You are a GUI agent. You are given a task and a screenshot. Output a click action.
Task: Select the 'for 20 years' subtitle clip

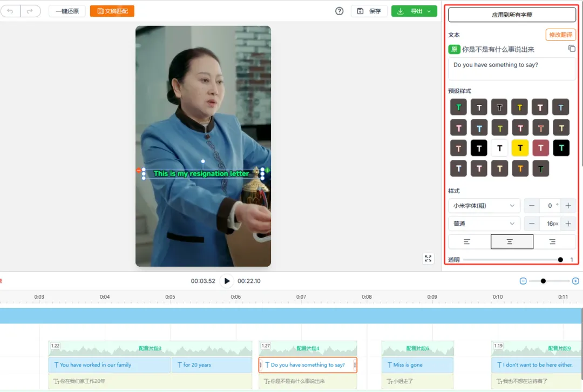click(212, 365)
